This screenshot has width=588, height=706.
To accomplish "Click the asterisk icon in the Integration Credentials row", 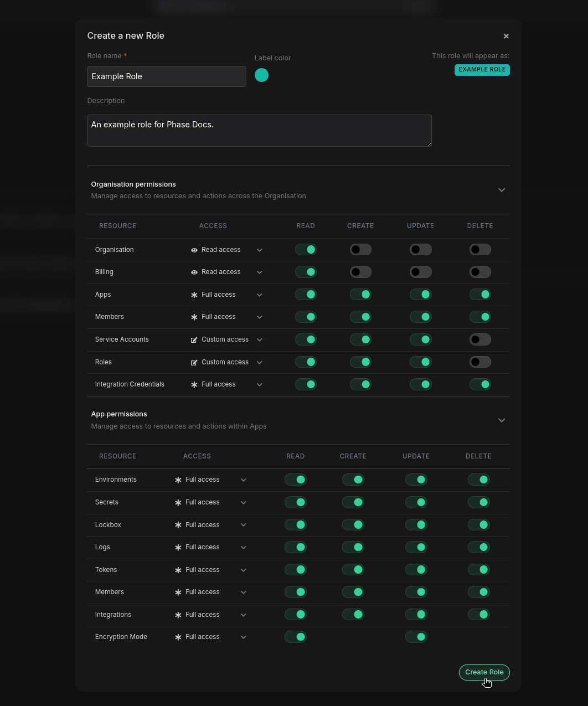I will point(194,385).
